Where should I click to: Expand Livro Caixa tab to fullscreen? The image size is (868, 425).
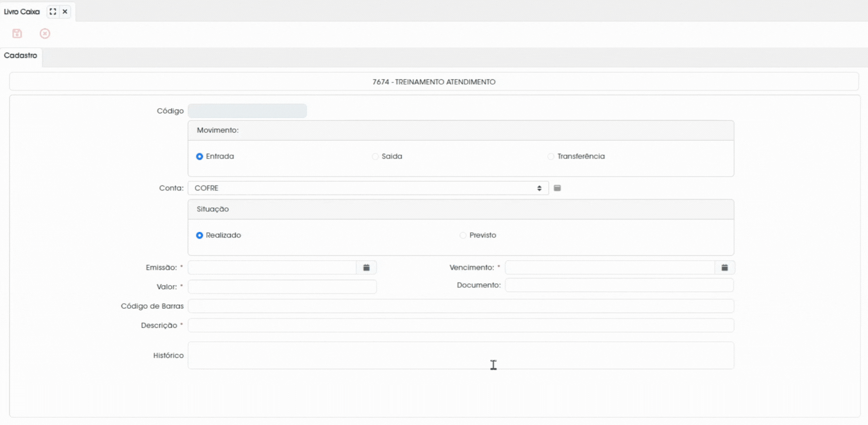tap(53, 11)
